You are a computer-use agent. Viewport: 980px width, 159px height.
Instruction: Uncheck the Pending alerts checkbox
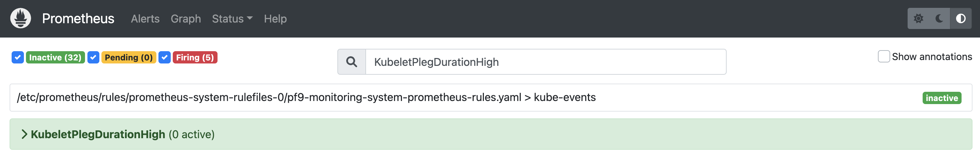coord(93,57)
